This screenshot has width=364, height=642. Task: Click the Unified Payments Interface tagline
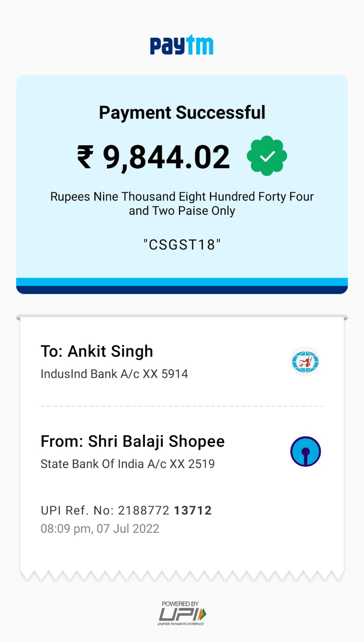[x=181, y=624]
